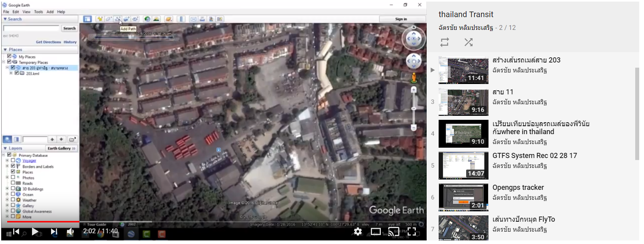Click the Get Directions link
Viewport: 644px width, 244px height.
(48, 42)
